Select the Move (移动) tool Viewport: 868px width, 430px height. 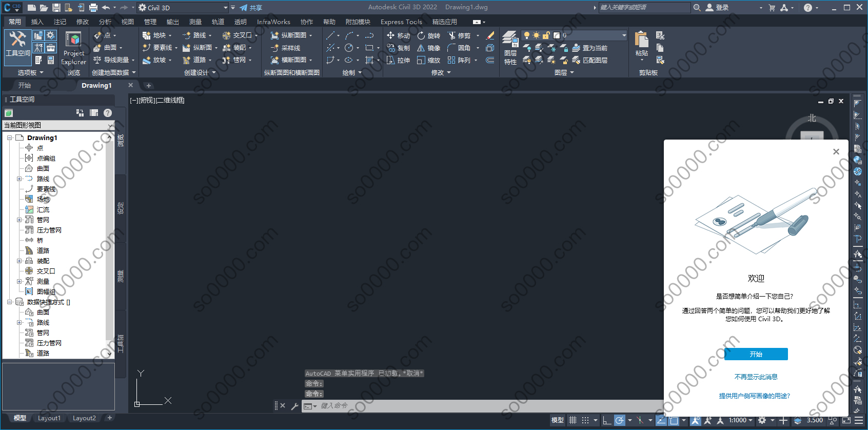click(x=398, y=35)
